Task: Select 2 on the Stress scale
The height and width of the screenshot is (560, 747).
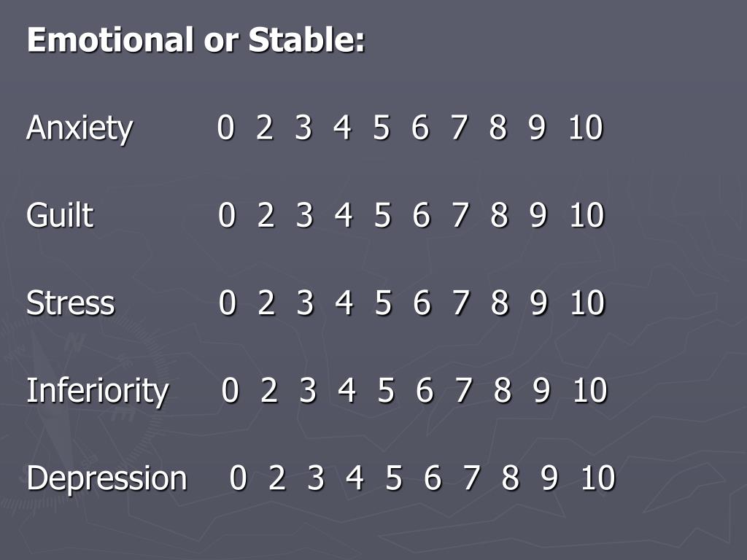Action: pyautogui.click(x=266, y=303)
